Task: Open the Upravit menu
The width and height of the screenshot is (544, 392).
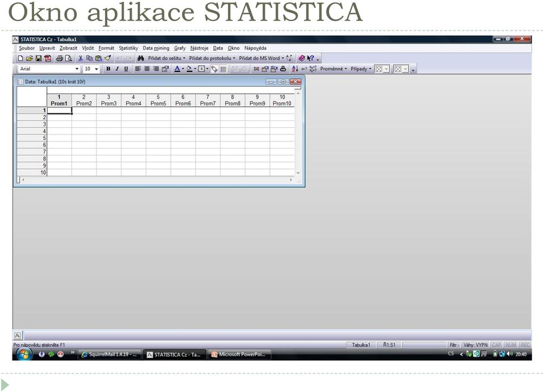Action: [x=47, y=48]
